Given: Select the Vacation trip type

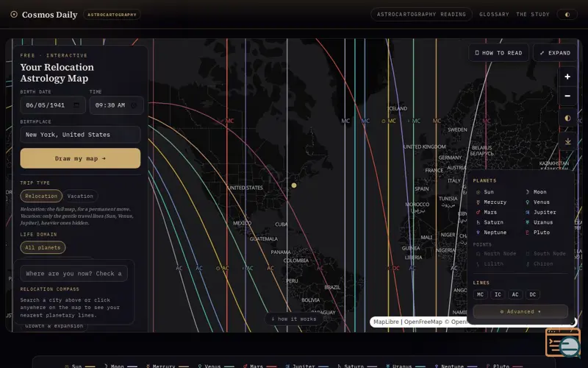Looking at the screenshot, I should coord(80,196).
